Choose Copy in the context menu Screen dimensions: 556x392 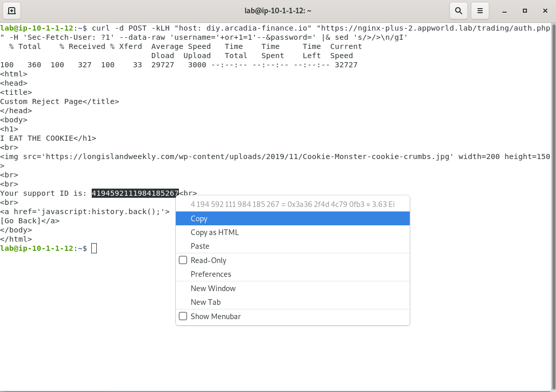point(293,219)
